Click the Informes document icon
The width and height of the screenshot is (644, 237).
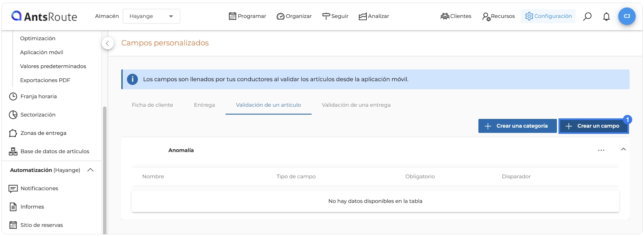pos(13,207)
